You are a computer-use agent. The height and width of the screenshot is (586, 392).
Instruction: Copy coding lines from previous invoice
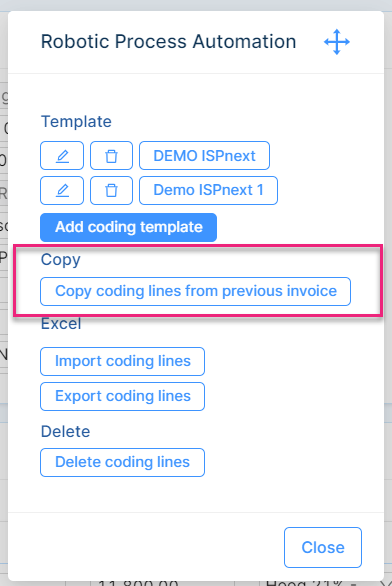195,292
